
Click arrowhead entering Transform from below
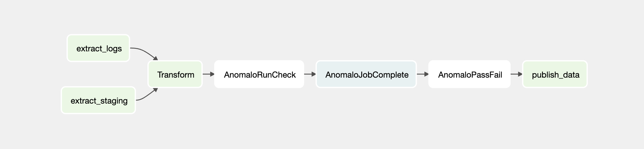[x=155, y=90]
